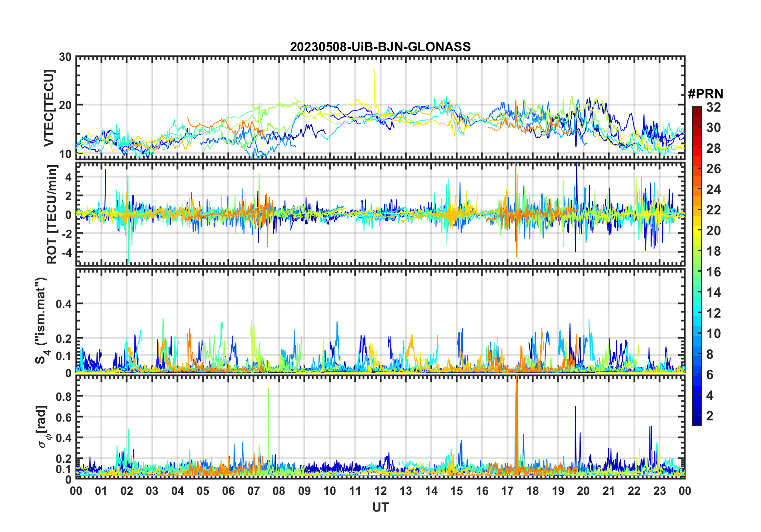The width and height of the screenshot is (761, 532).
Task: Click the 06 hour tick on the UT axis
Action: pyautogui.click(x=228, y=491)
